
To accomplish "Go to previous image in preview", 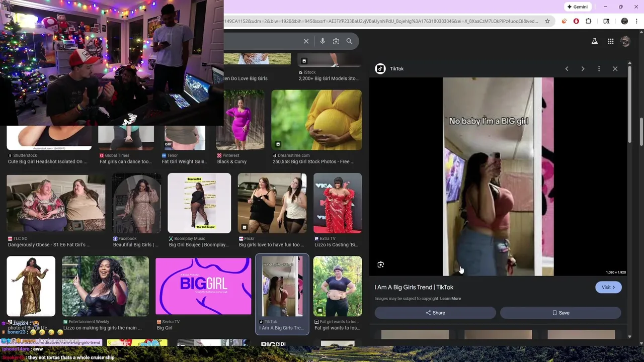I will click(567, 68).
